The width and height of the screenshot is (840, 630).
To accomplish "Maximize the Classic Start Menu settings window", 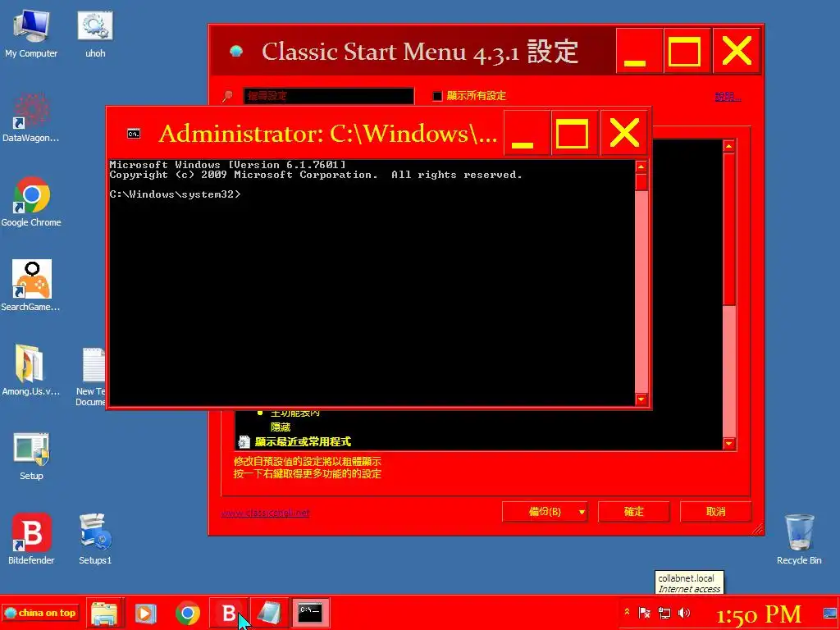I will (684, 52).
